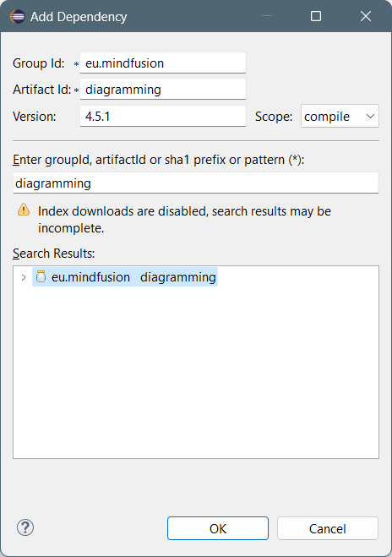Image resolution: width=392 pixels, height=557 pixels.
Task: Select the eu.mindfusion diagramming search result
Action: click(x=125, y=277)
